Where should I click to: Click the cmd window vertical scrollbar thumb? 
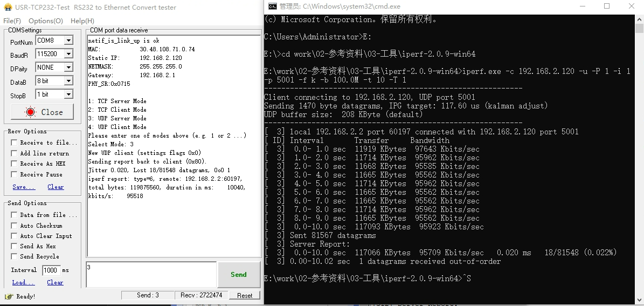pyautogui.click(x=640, y=28)
